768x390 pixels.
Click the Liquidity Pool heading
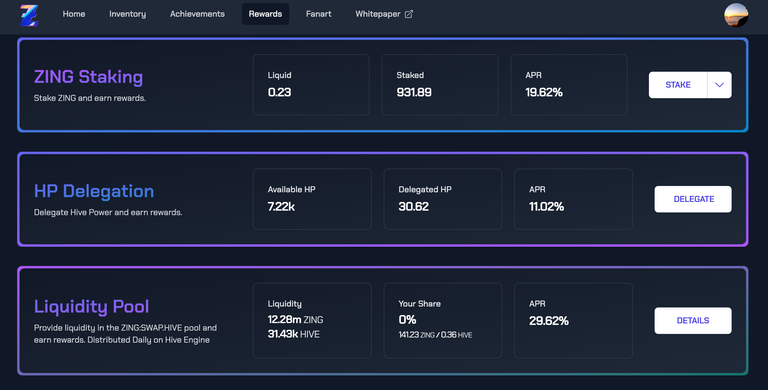pos(91,306)
